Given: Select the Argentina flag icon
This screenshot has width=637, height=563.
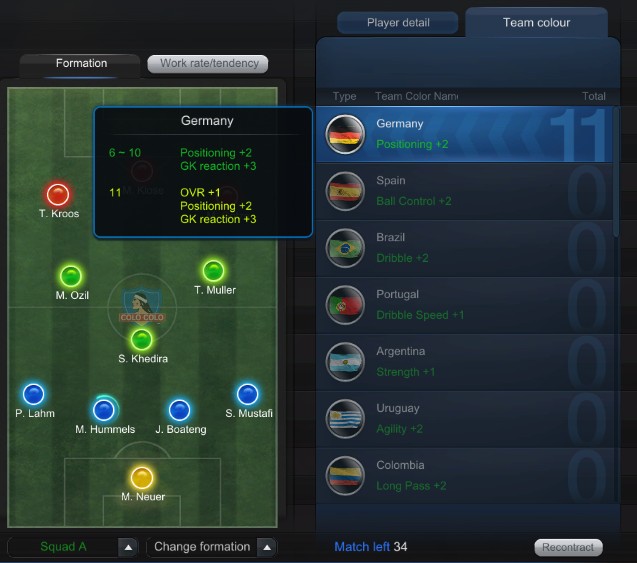Looking at the screenshot, I should [x=345, y=362].
